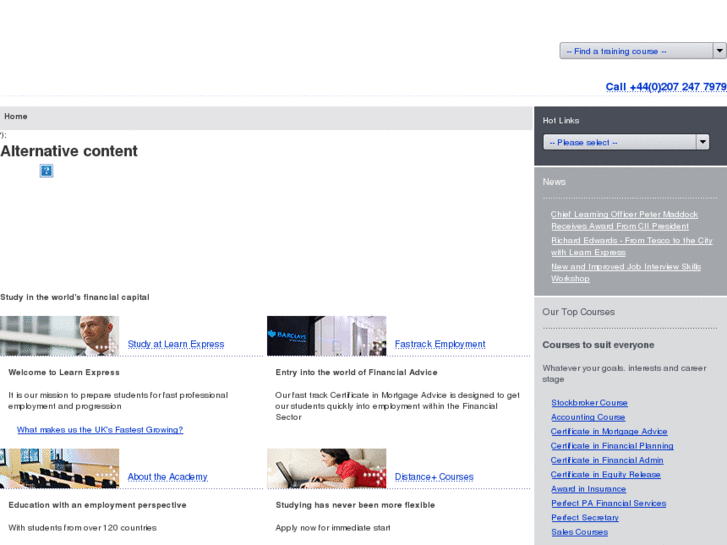Follow the Study at Learn Express link

[176, 344]
